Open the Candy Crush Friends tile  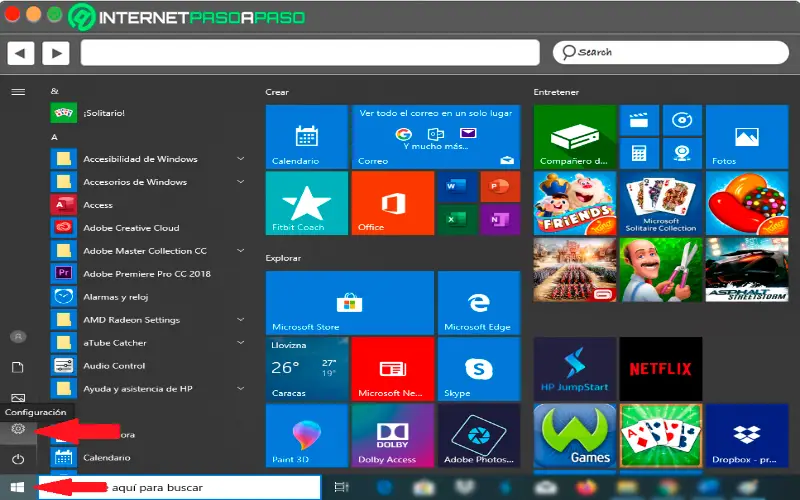point(575,203)
